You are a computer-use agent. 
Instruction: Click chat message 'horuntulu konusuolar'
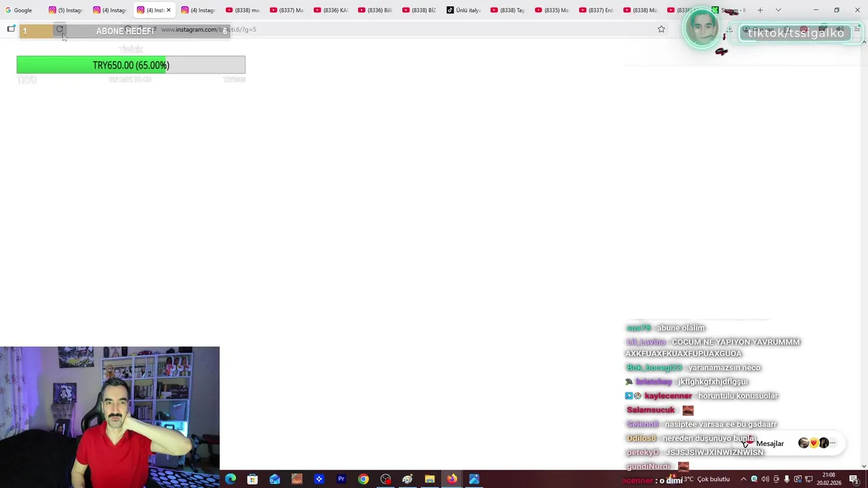pyautogui.click(x=738, y=396)
